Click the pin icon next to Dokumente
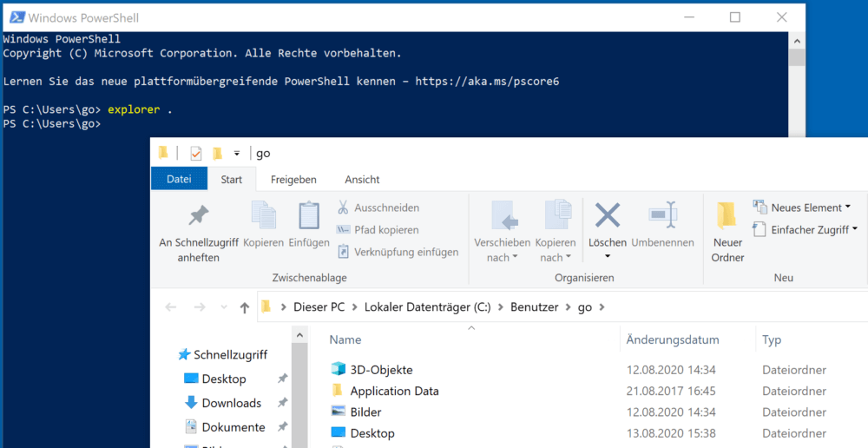868x448 pixels. [x=282, y=427]
